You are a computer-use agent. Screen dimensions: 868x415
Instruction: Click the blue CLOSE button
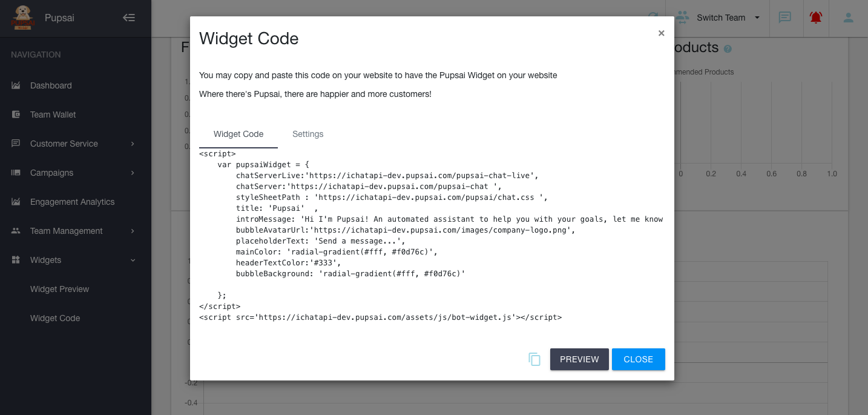pyautogui.click(x=638, y=359)
